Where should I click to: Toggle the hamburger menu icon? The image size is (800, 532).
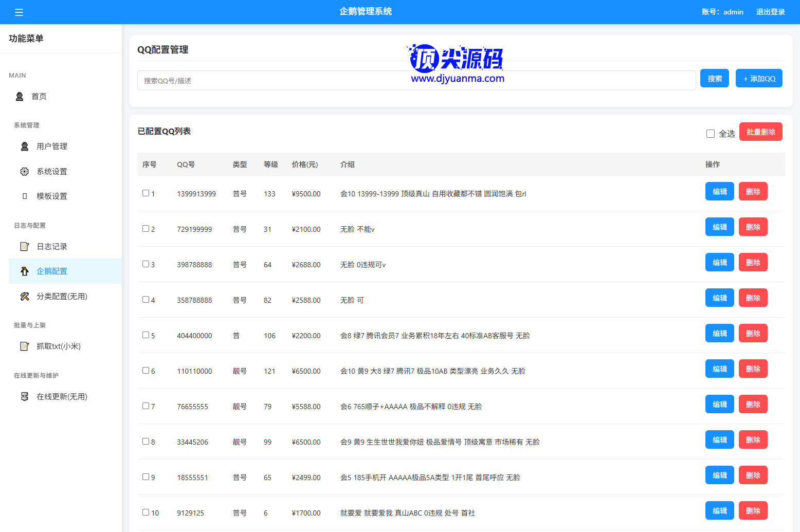[x=19, y=12]
